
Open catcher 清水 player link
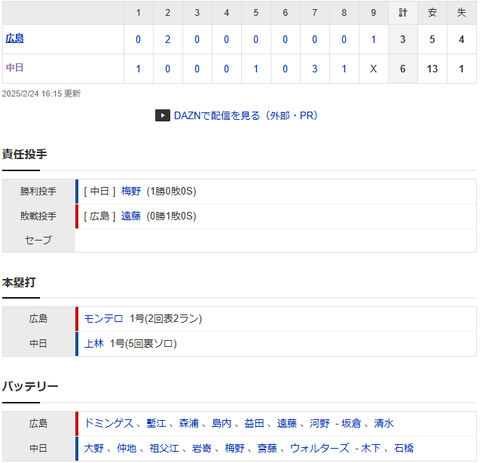pos(384,423)
